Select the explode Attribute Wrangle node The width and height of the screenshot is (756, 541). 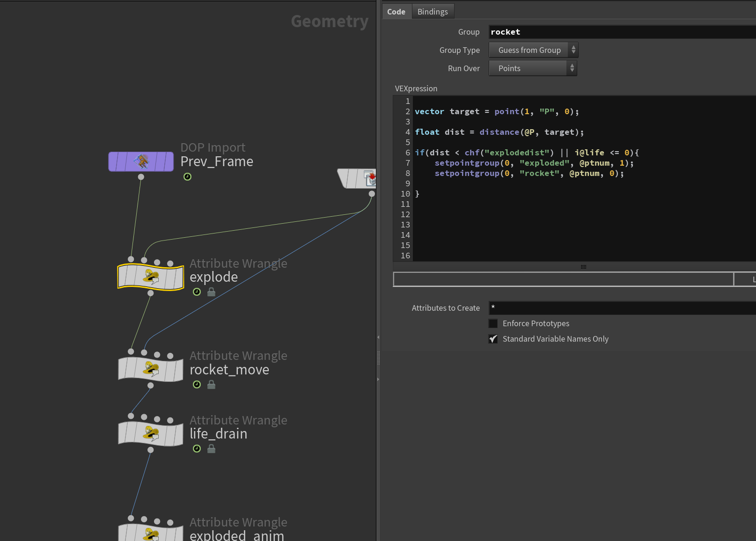click(x=150, y=277)
